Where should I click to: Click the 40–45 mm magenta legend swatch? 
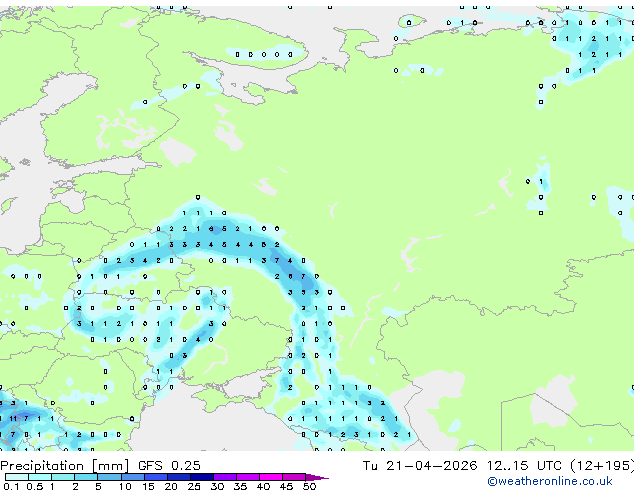tap(271, 477)
